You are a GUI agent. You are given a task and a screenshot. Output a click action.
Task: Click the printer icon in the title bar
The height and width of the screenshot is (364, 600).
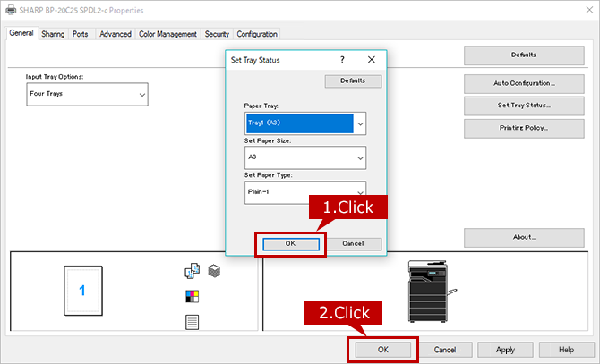click(11, 10)
